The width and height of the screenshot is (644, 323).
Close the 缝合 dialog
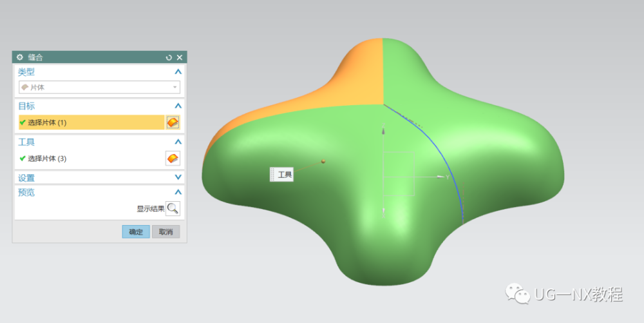(180, 57)
